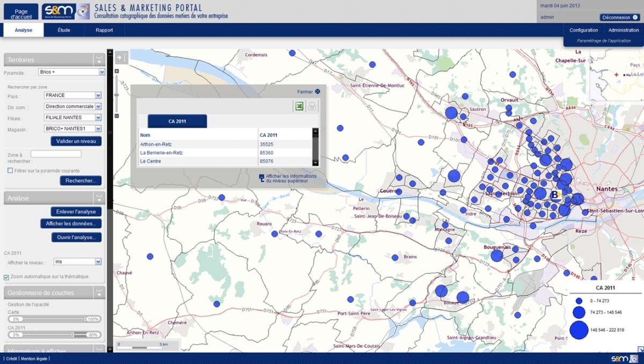644x364 pixels.
Task: Open the Rapport tab
Action: [x=104, y=30]
